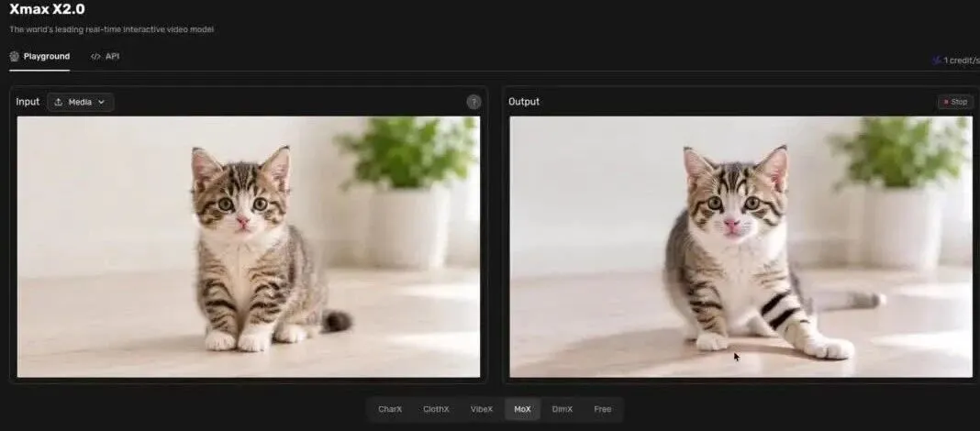980x431 pixels.
Task: Click the output kitten video preview
Action: click(x=741, y=247)
